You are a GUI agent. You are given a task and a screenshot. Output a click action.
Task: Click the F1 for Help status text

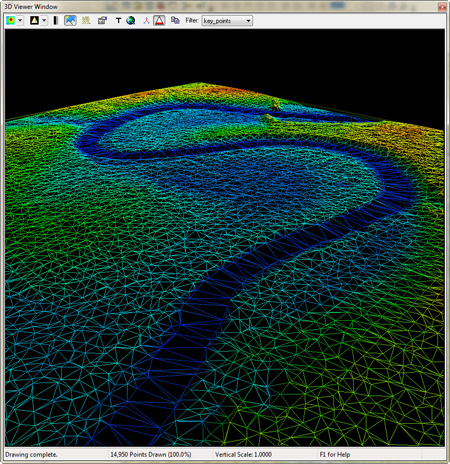click(335, 454)
